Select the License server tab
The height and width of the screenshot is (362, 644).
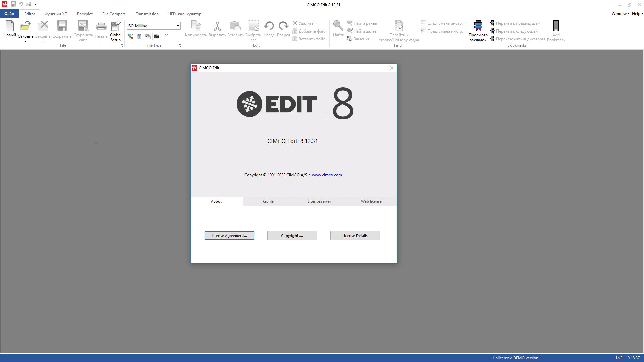(x=319, y=201)
